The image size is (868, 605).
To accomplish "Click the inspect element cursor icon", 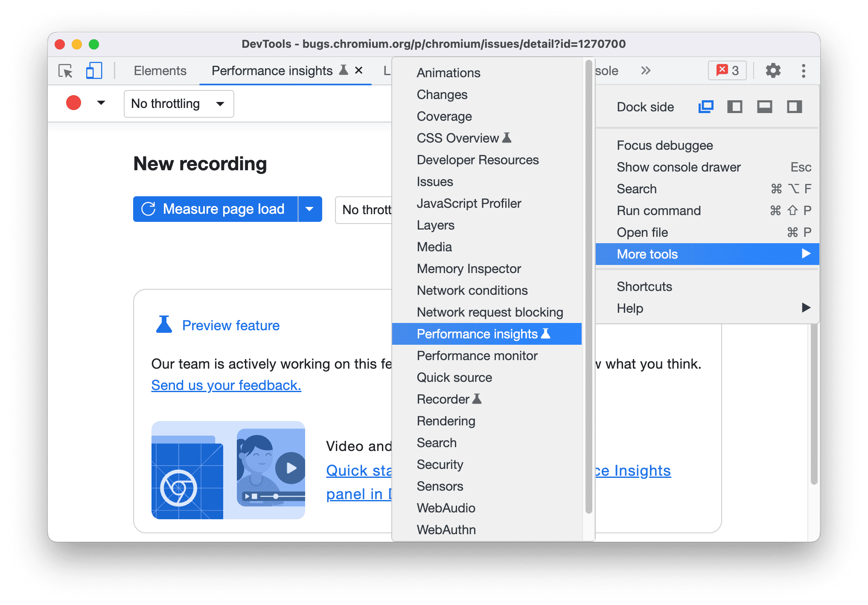I will pos(64,71).
